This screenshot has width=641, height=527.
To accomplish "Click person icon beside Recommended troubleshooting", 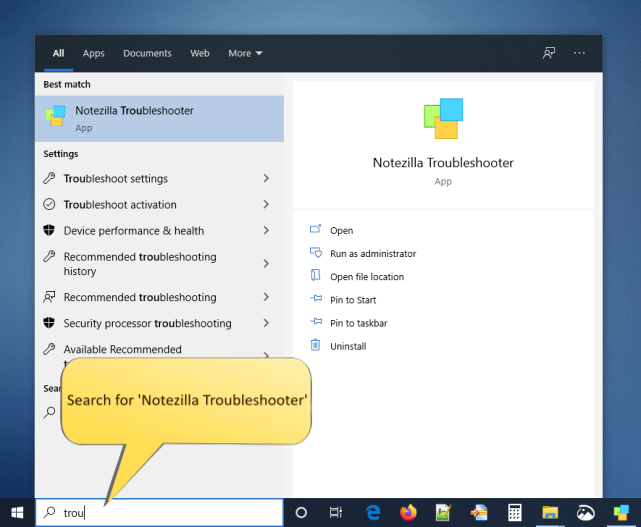I will pyautogui.click(x=49, y=297).
